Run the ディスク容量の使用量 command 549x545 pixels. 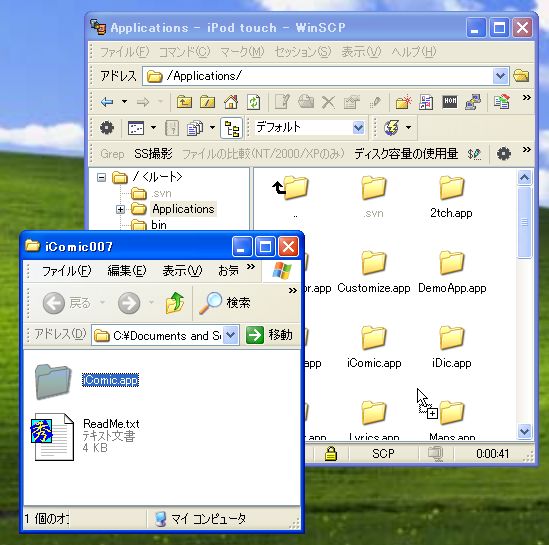coord(406,154)
